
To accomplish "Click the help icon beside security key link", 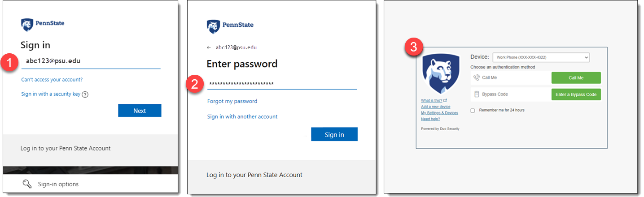I will point(85,94).
